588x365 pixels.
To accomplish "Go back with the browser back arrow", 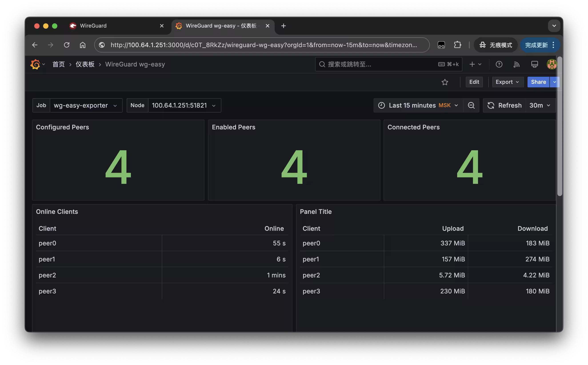I will tap(35, 45).
